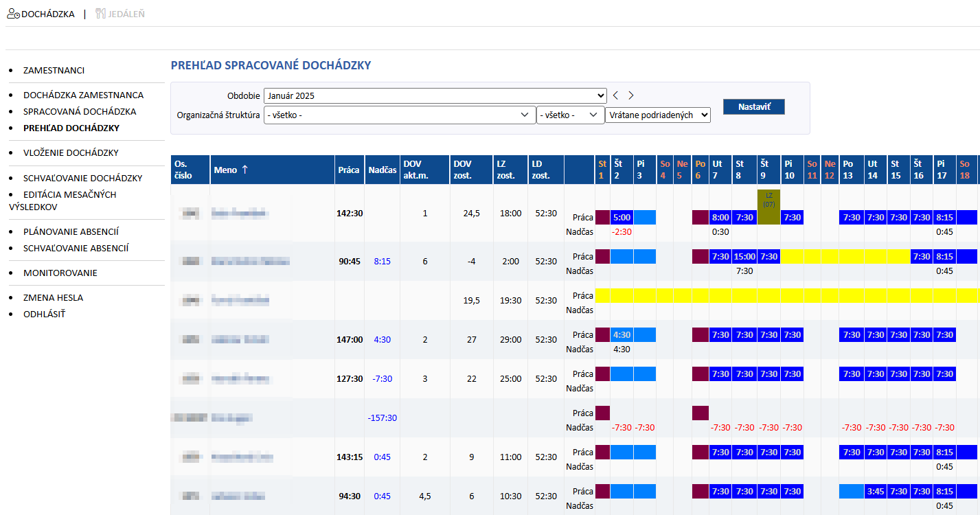
Task: Click the 29:00 LZ zost. value
Action: point(510,339)
